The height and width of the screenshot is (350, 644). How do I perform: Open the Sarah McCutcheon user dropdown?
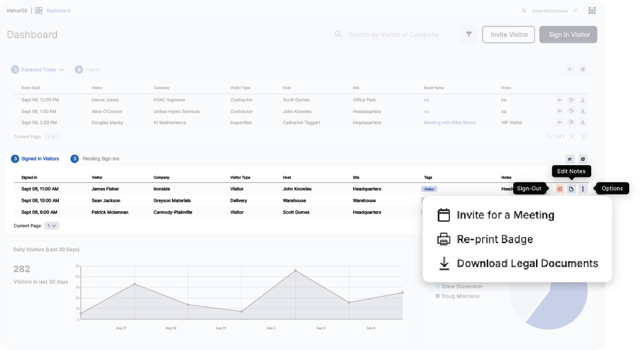(575, 10)
